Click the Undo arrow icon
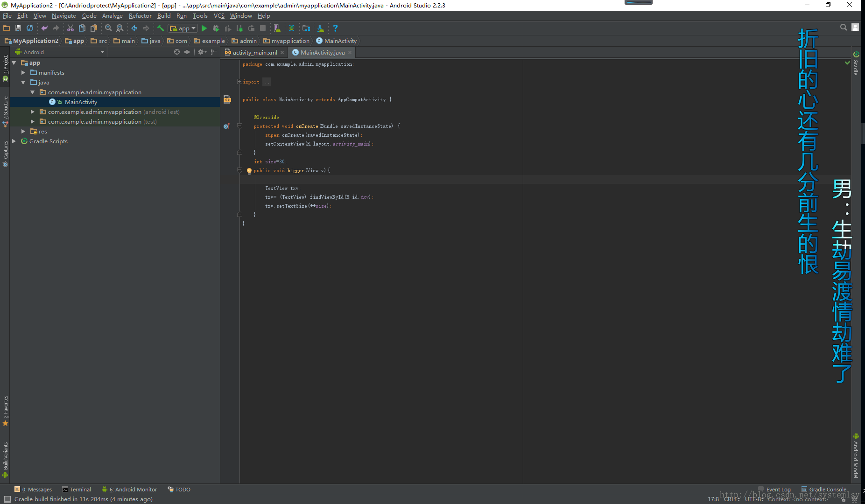Image resolution: width=865 pixels, height=504 pixels. tap(44, 28)
